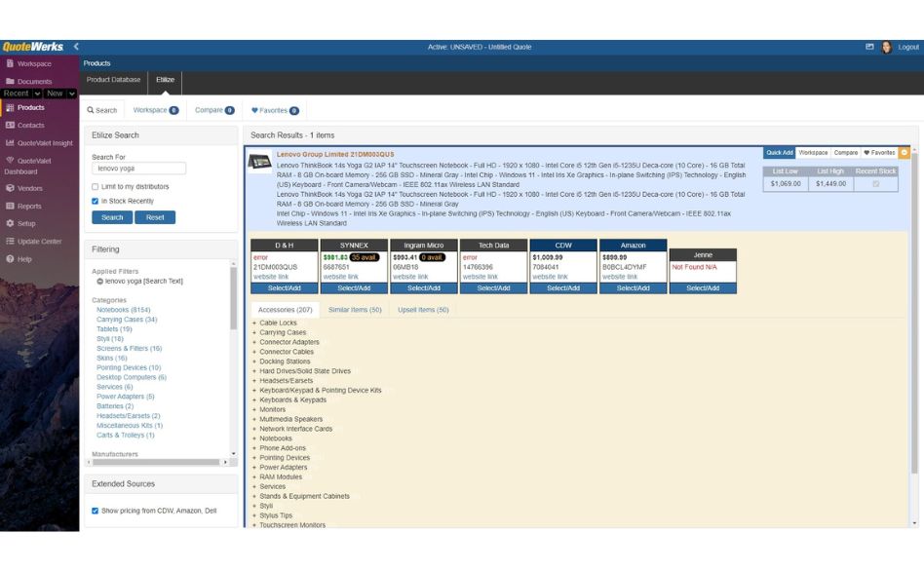
Task: Filter by Notebooks (8154) category
Action: pyautogui.click(x=123, y=310)
